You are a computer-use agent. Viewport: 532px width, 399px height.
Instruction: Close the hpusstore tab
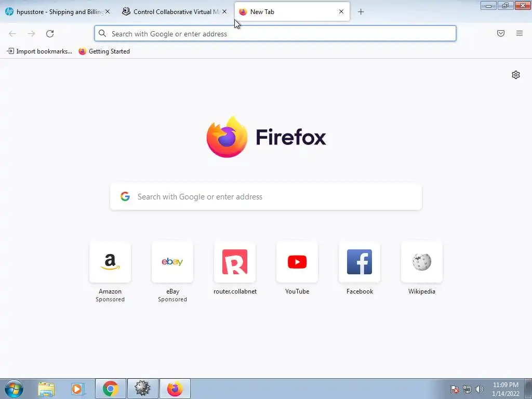108,11
